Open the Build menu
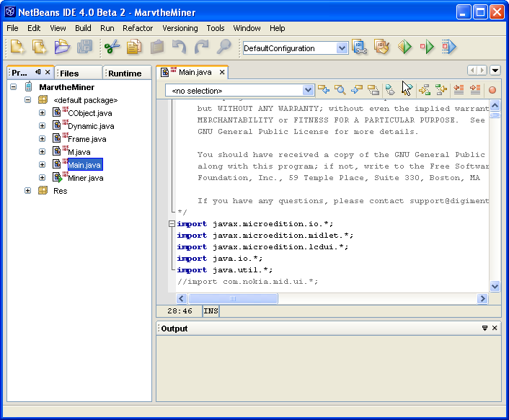Image resolution: width=509 pixels, height=420 pixels. [x=83, y=28]
